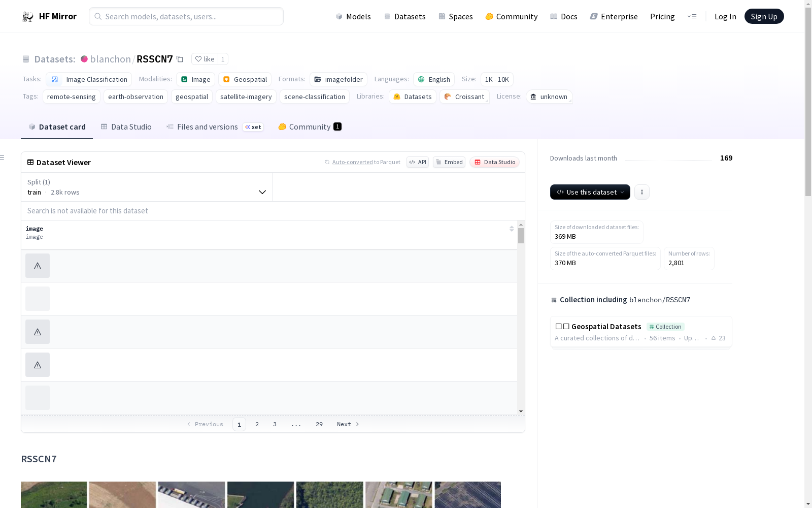Expand the Croissant library tag

(464, 97)
